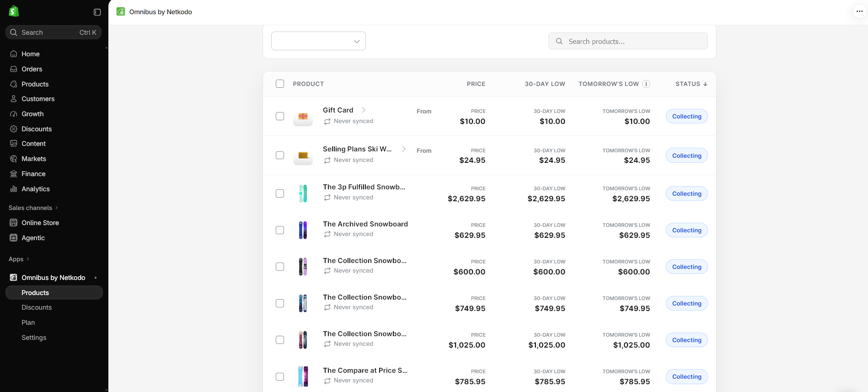The height and width of the screenshot is (392, 868).
Task: Expand the Apps section
Action: (19, 259)
